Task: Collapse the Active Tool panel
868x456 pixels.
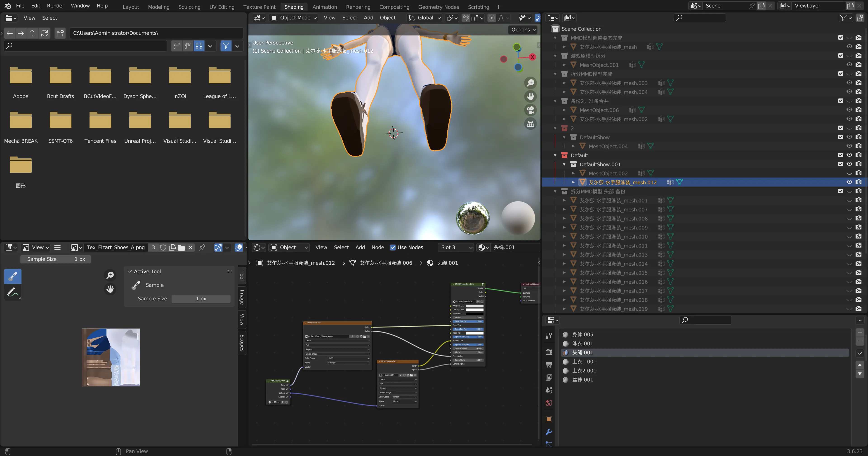Action: pos(130,271)
